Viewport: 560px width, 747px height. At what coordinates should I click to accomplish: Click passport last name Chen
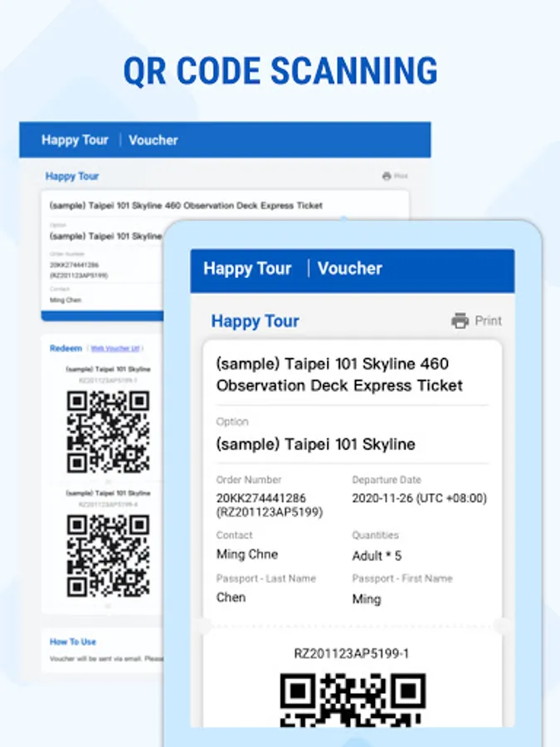(x=231, y=598)
